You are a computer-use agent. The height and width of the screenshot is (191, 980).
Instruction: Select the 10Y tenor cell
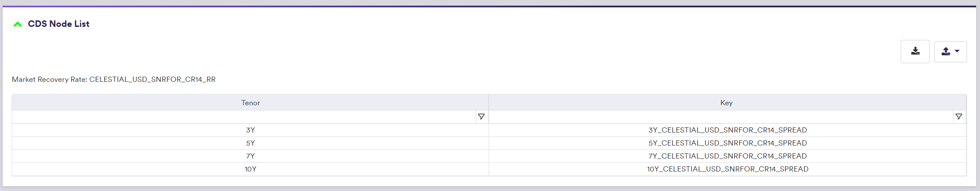(x=250, y=169)
